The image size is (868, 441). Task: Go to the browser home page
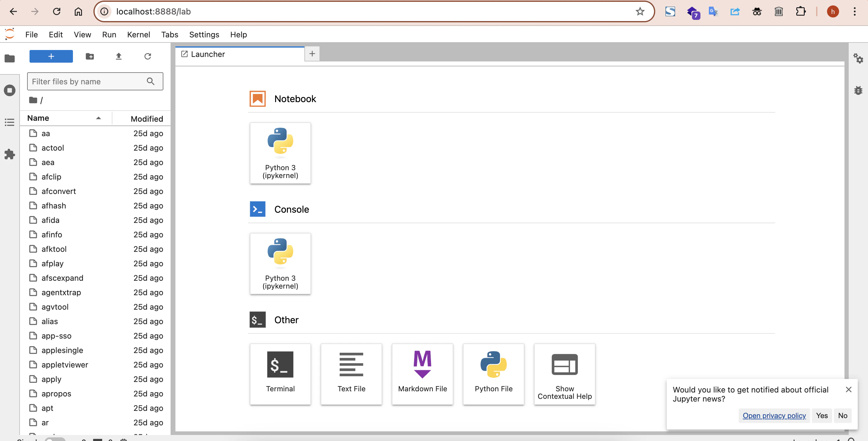78,11
